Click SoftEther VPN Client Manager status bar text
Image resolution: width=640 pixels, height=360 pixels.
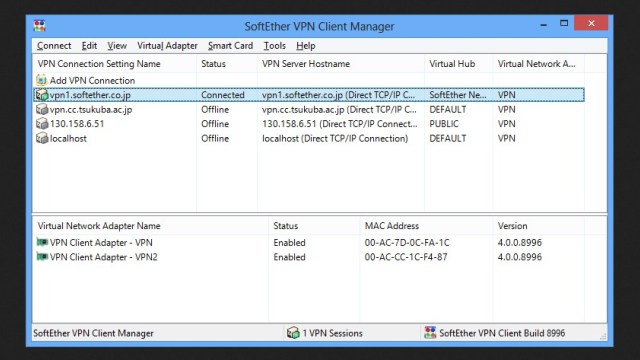click(x=93, y=333)
